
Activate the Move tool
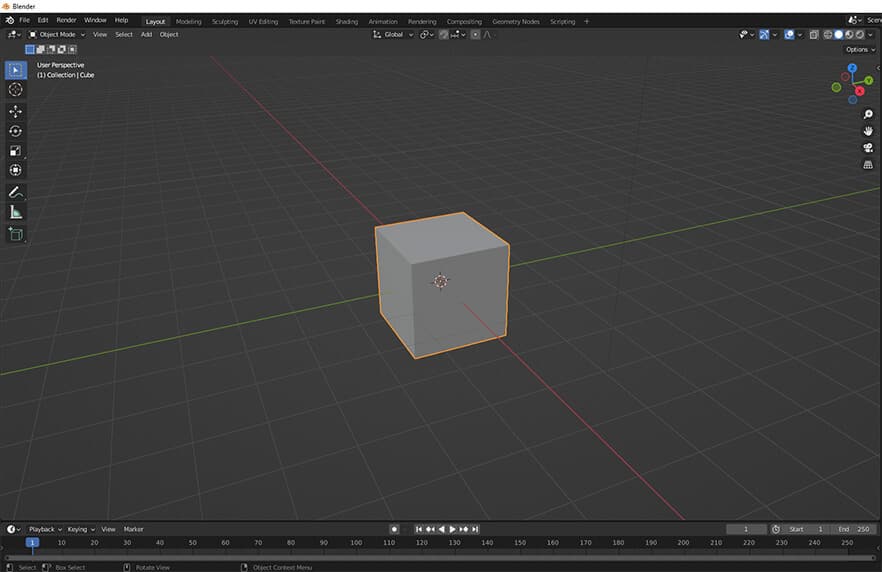pyautogui.click(x=15, y=111)
